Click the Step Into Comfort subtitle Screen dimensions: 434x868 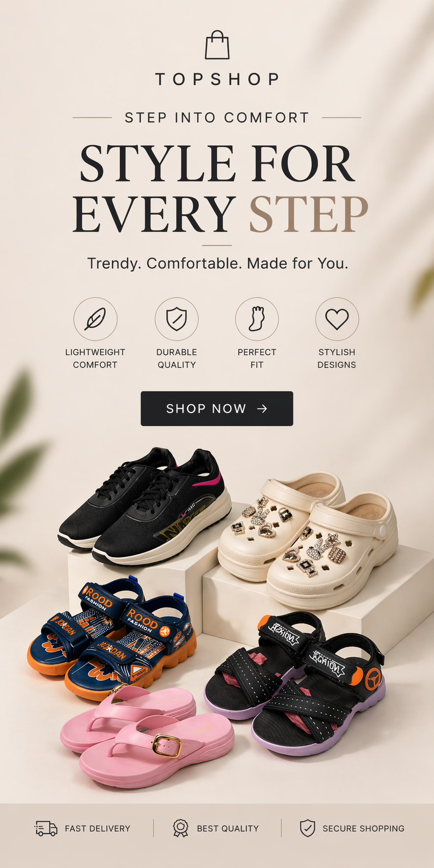(x=217, y=118)
